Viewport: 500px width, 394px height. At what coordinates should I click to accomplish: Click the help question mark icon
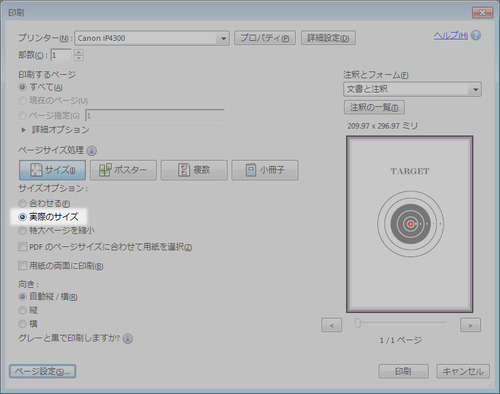click(x=476, y=35)
